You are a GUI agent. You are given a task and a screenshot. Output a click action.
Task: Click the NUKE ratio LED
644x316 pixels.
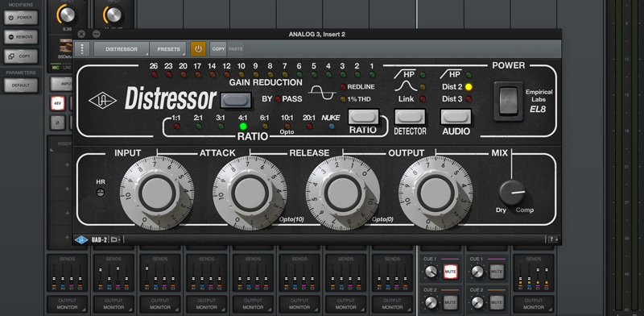(x=332, y=127)
